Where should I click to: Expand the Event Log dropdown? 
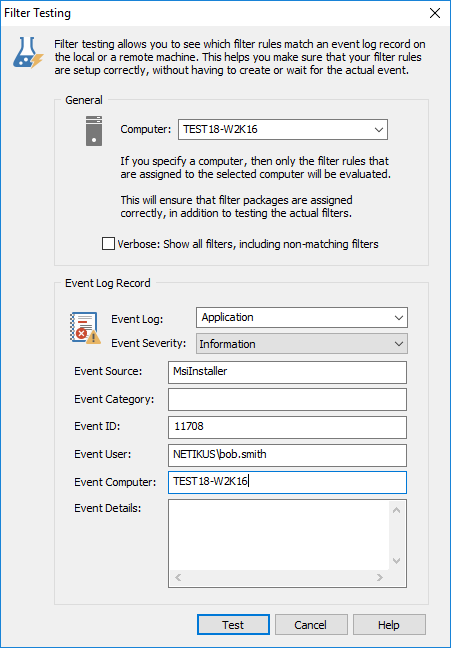(x=302, y=317)
